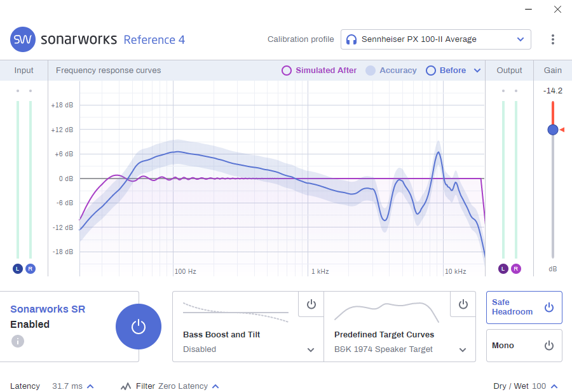Click the input right channel R icon
572x392 pixels.
click(x=31, y=269)
